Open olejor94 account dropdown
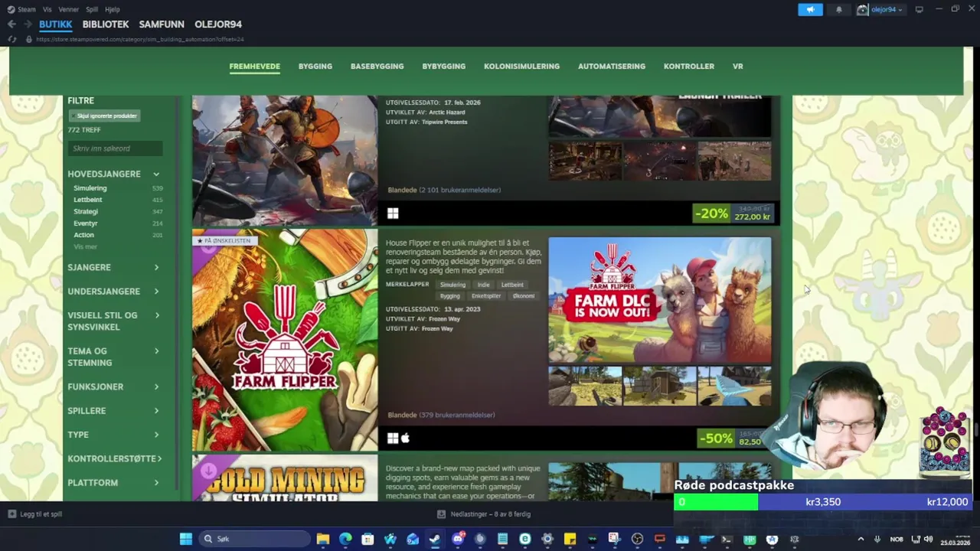Image resolution: width=980 pixels, height=551 pixels. (x=880, y=9)
